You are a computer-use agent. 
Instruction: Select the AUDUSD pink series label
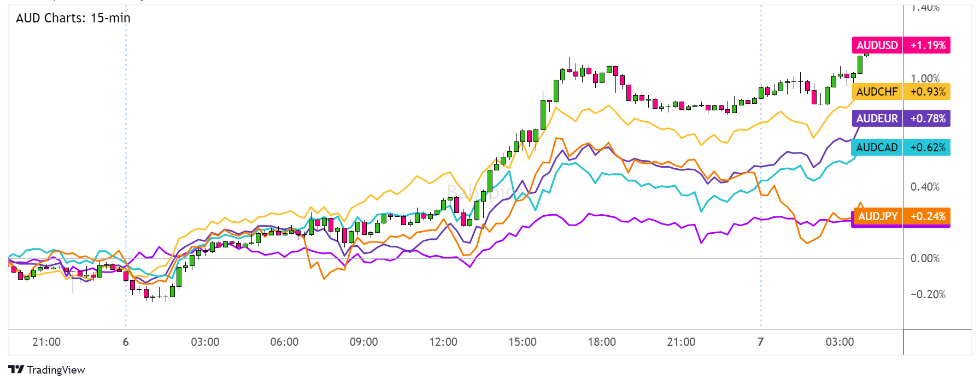click(x=877, y=45)
